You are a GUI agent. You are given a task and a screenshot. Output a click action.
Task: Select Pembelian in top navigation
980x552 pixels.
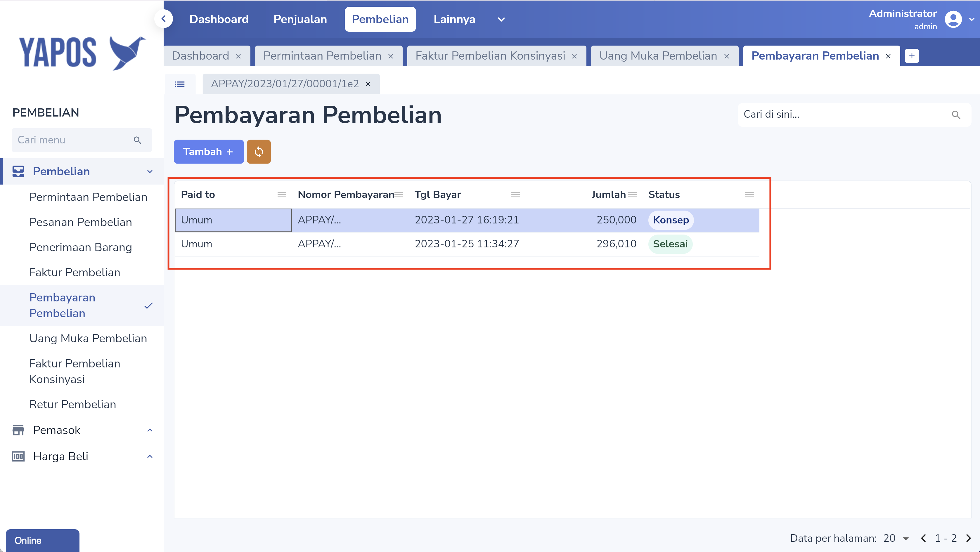(x=380, y=19)
